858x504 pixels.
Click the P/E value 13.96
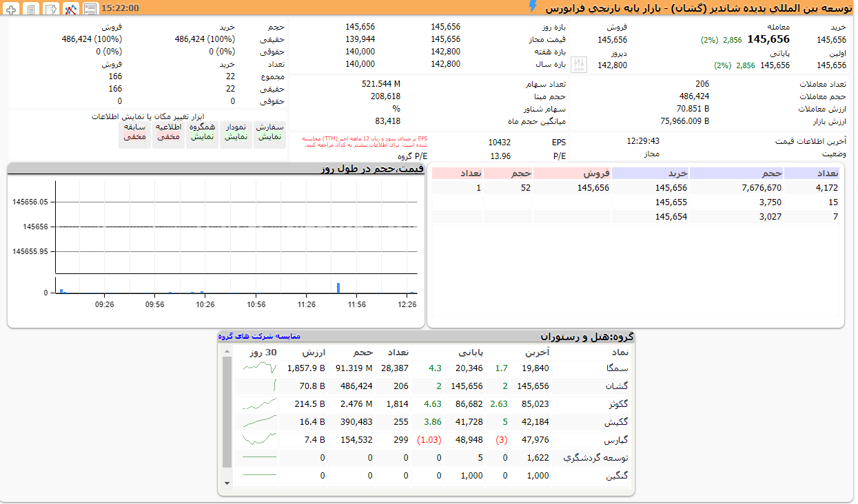click(500, 156)
